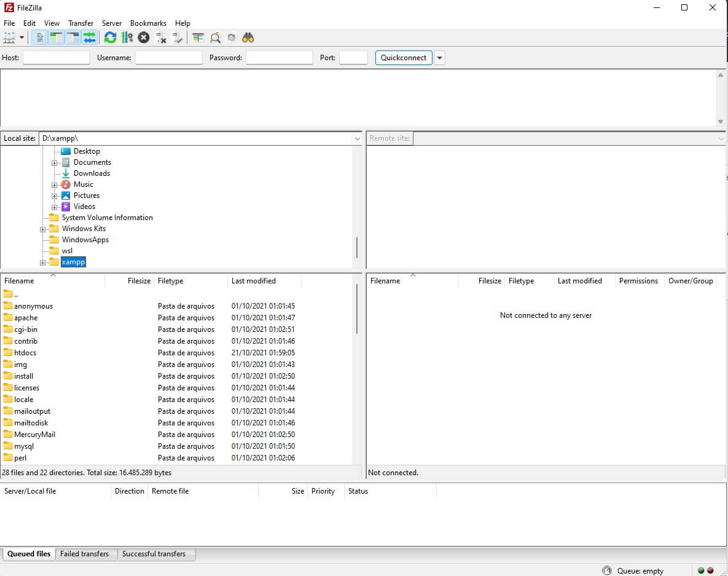Click the Port input field
Viewport: 728px width, 576px height.
point(353,58)
